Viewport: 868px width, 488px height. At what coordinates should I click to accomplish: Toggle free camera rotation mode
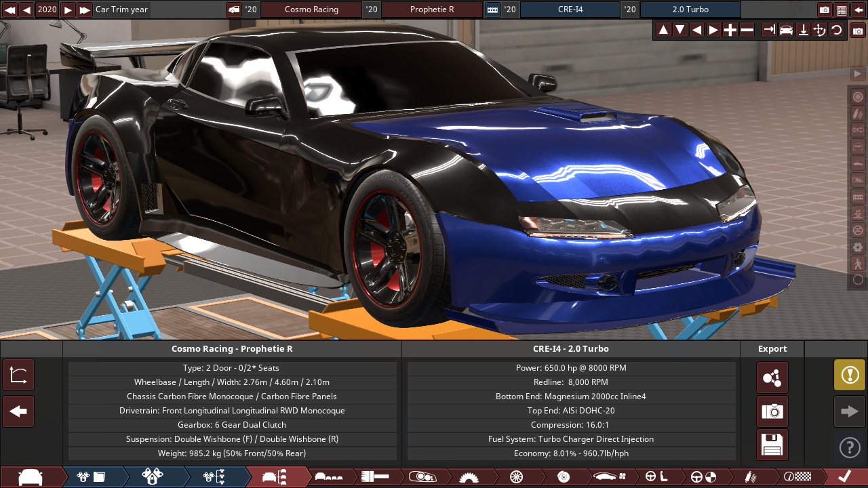coord(819,30)
